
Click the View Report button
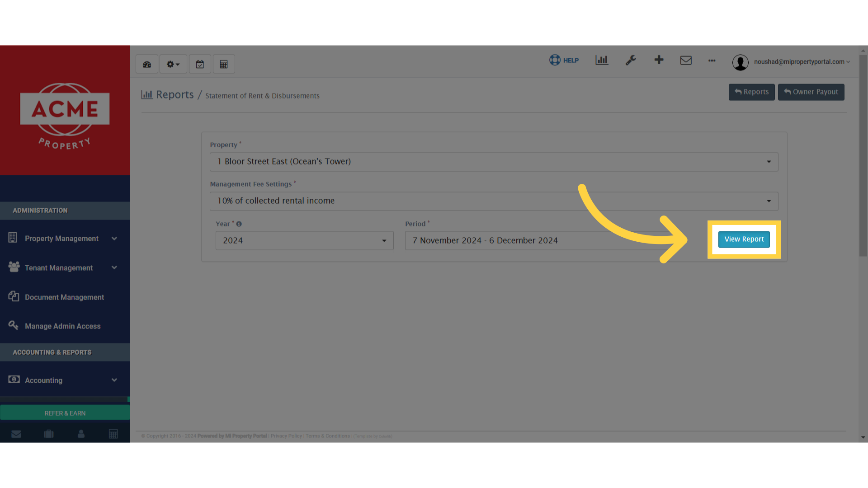(x=744, y=239)
